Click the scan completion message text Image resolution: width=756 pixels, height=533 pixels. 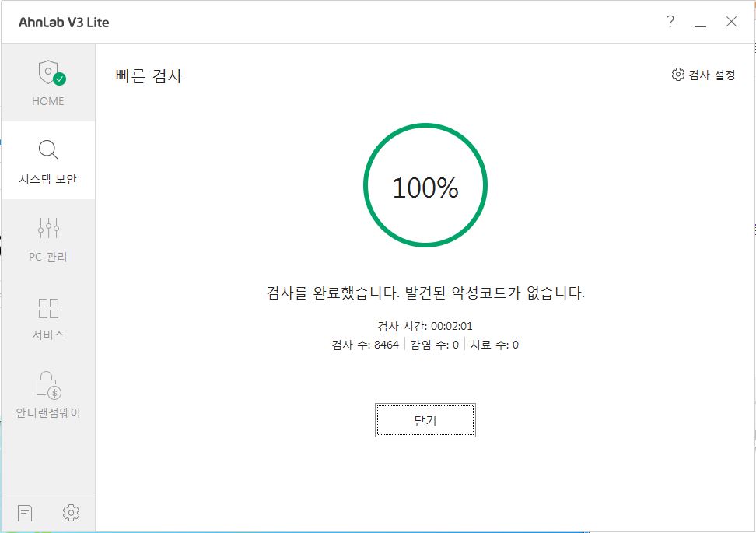[x=425, y=293]
